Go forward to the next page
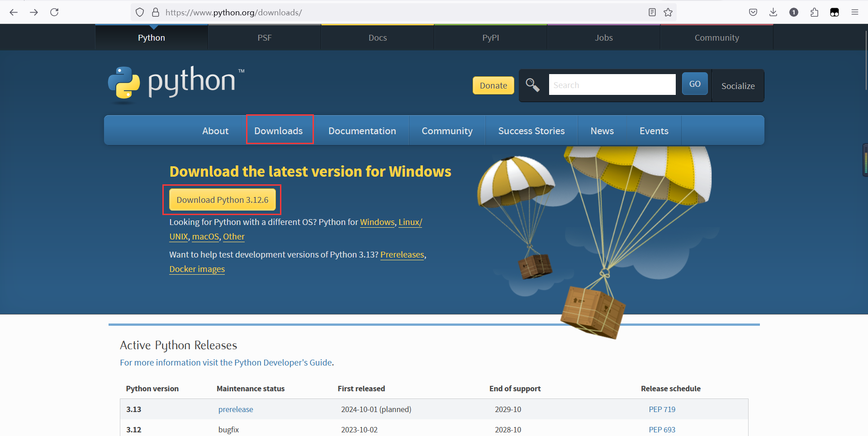Viewport: 868px width, 436px height. click(34, 12)
